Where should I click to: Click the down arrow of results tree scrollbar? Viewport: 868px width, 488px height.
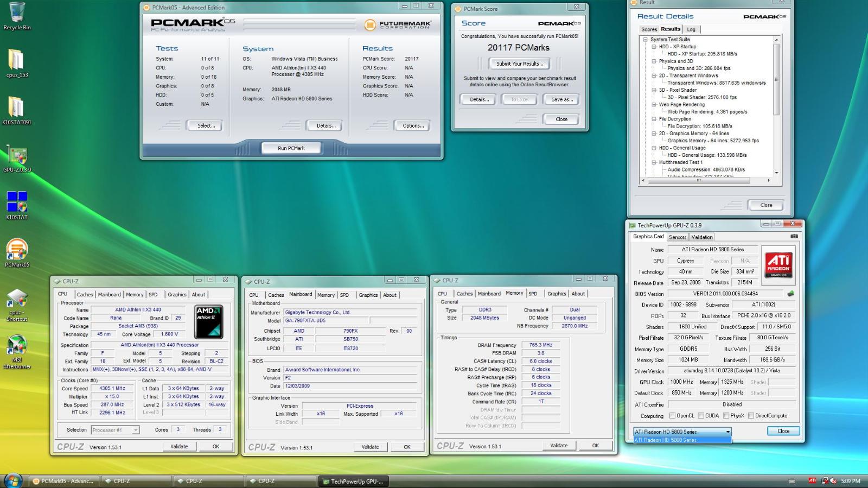point(776,173)
